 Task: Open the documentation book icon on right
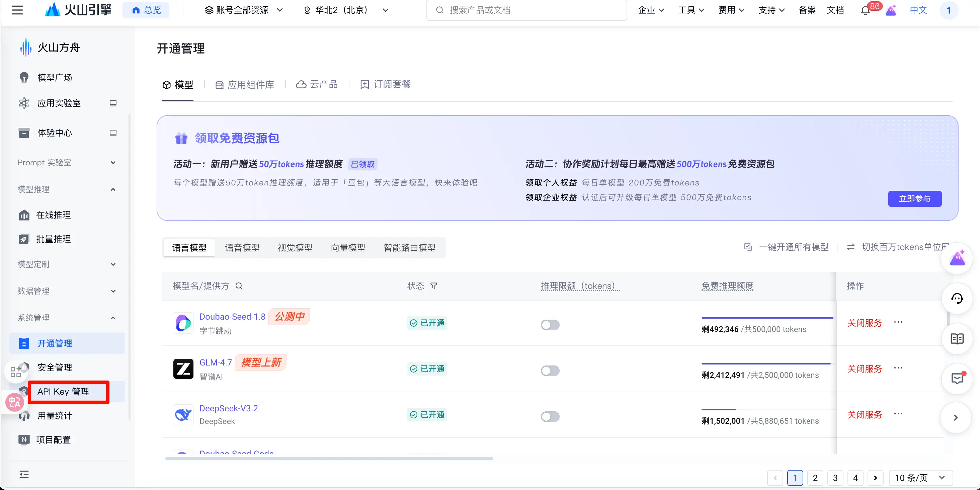pyautogui.click(x=957, y=339)
